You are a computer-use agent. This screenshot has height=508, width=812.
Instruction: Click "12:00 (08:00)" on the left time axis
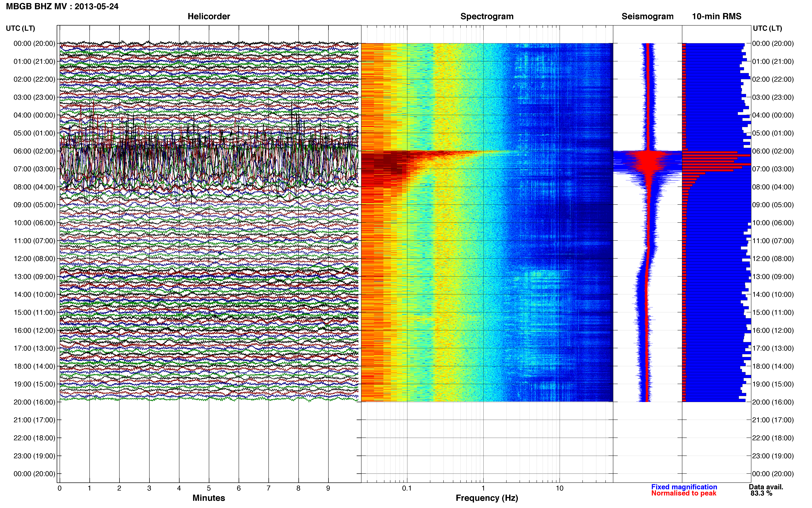tap(34, 259)
